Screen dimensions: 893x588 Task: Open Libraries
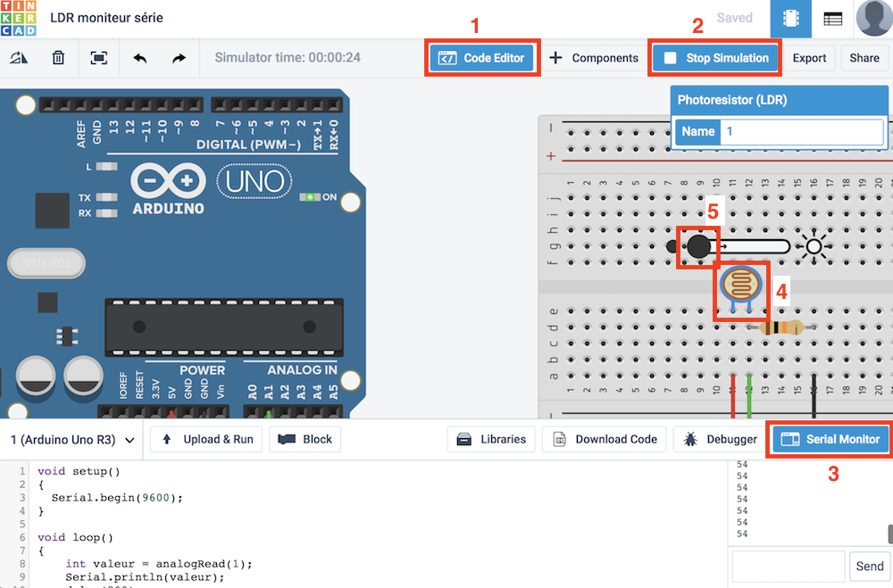click(491, 439)
